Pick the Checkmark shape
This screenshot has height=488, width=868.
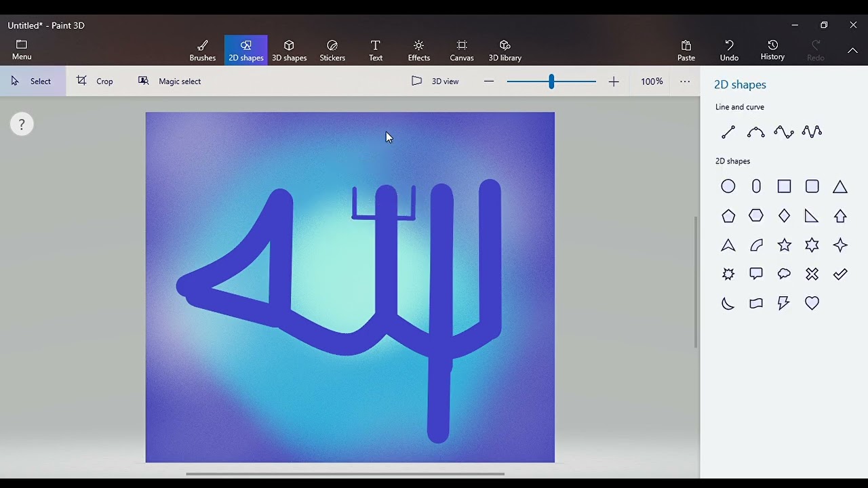pos(840,274)
